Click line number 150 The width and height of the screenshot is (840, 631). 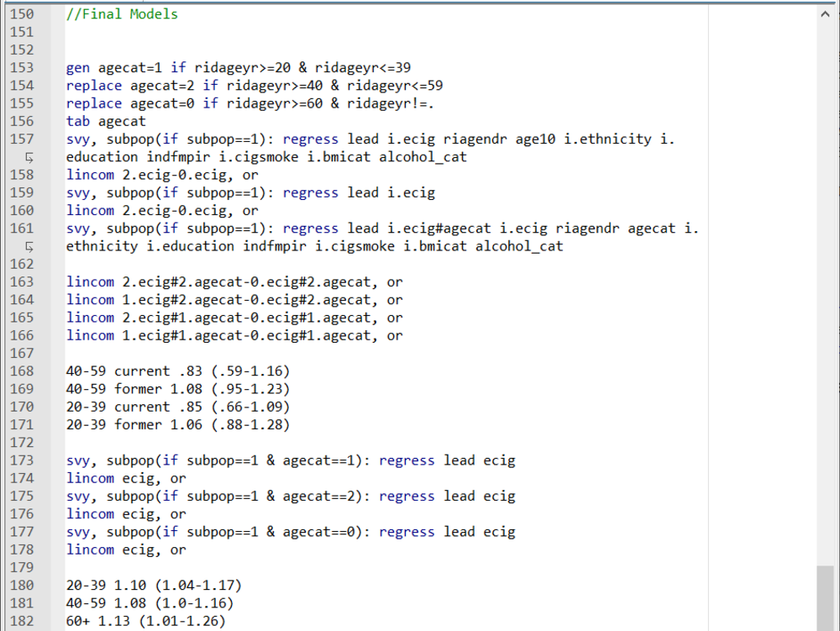(x=22, y=13)
